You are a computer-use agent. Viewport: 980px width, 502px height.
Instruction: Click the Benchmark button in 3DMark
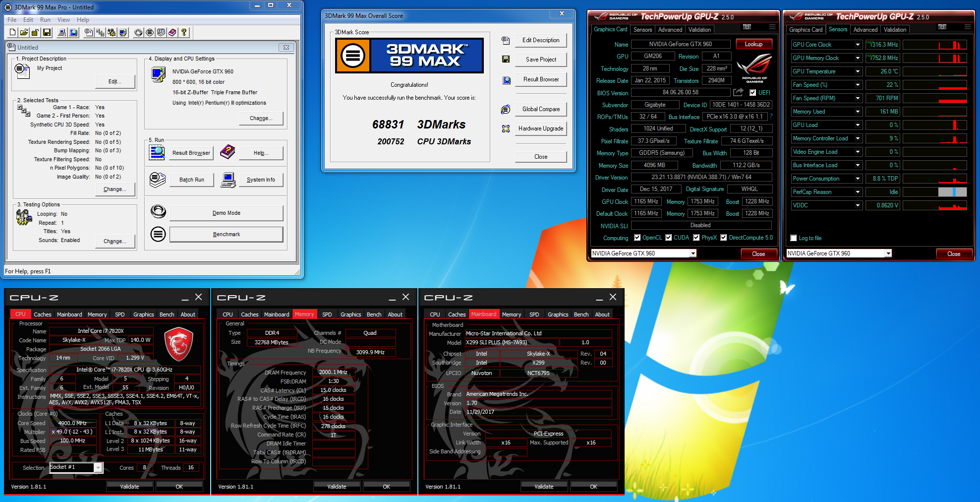(227, 234)
